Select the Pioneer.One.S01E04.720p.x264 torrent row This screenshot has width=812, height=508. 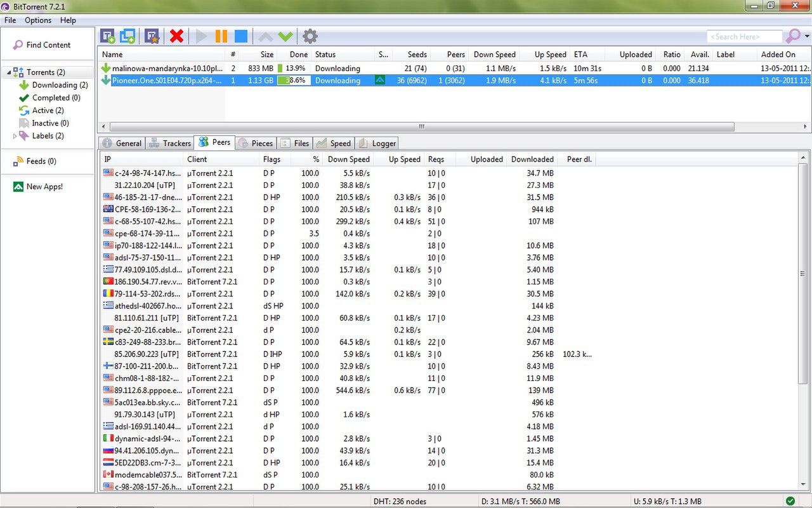tap(455, 81)
